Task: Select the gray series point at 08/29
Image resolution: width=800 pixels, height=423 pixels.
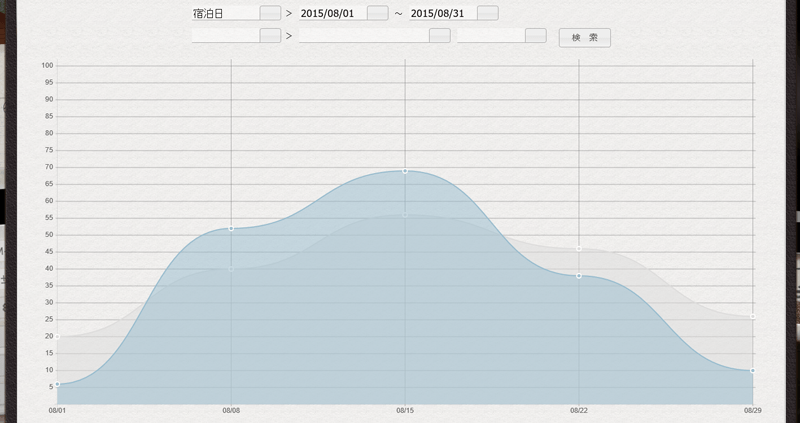Action: 752,317
